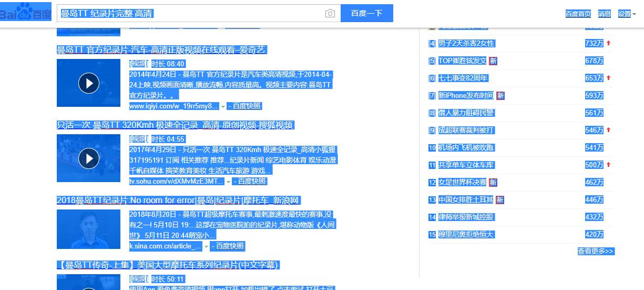Click the sina article thumbnail image

(89, 229)
